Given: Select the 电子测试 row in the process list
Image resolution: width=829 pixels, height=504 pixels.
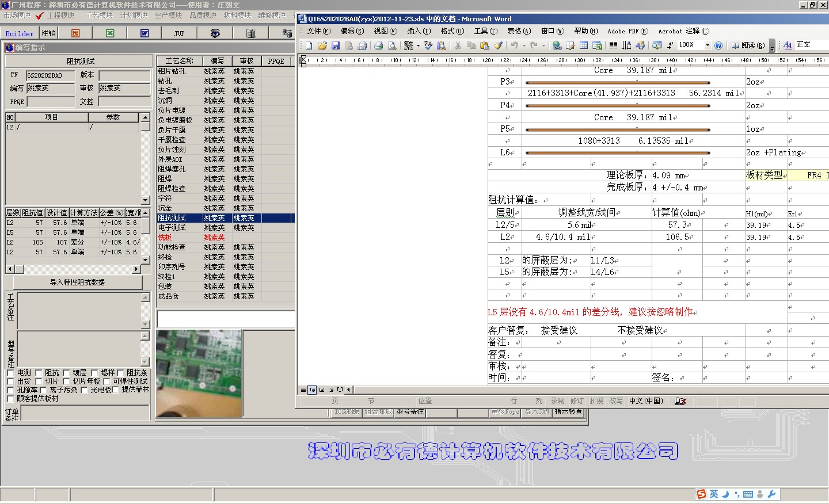Looking at the screenshot, I should [x=225, y=228].
